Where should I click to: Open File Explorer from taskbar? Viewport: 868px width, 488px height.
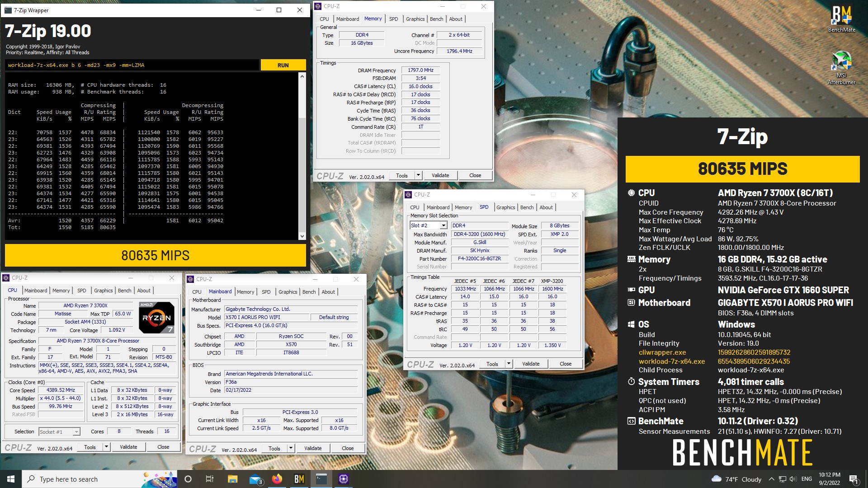tap(232, 479)
